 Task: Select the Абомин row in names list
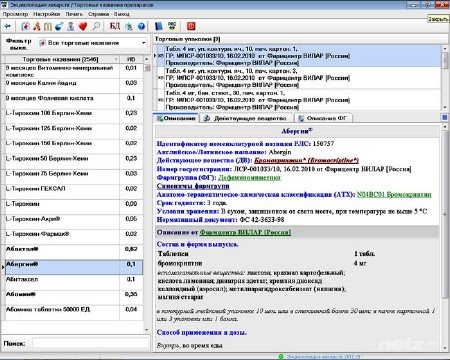(74, 297)
